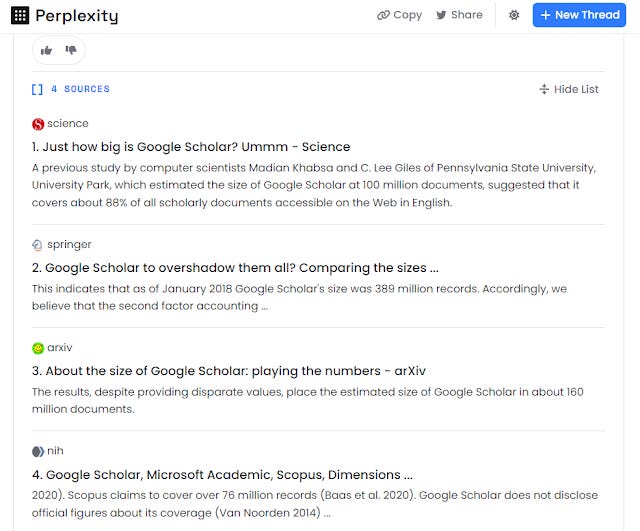
Task: Click the thumbs up icon
Action: (x=46, y=50)
